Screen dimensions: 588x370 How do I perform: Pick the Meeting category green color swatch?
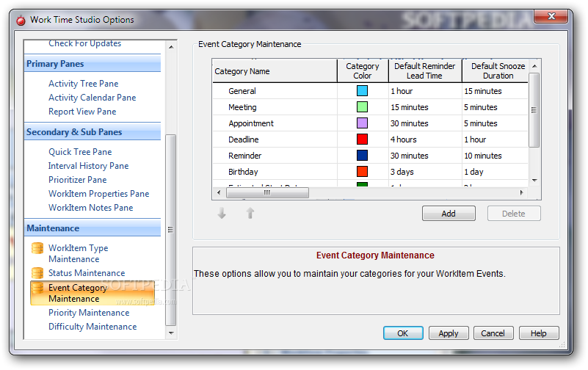coord(362,107)
